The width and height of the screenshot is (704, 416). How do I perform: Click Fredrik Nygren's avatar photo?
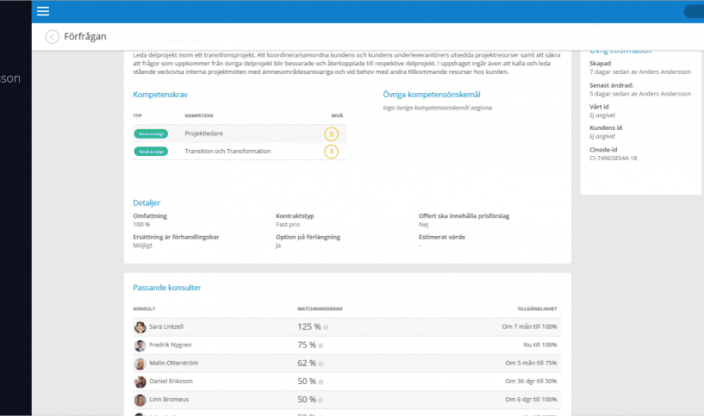(x=139, y=345)
